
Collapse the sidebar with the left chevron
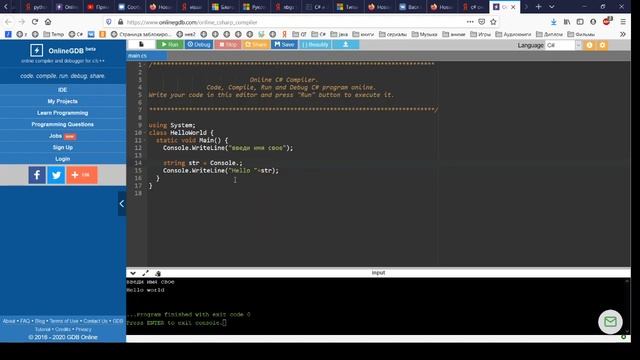click(x=122, y=204)
